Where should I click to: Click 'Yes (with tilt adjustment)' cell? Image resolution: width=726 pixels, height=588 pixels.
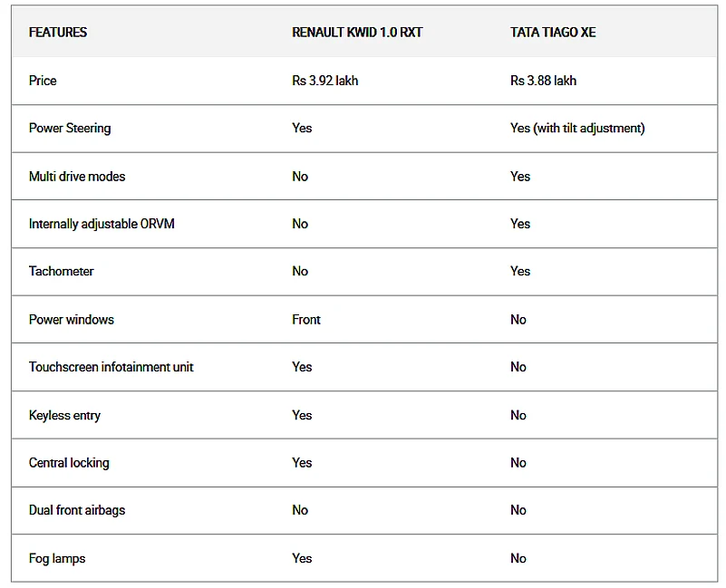pyautogui.click(x=577, y=129)
